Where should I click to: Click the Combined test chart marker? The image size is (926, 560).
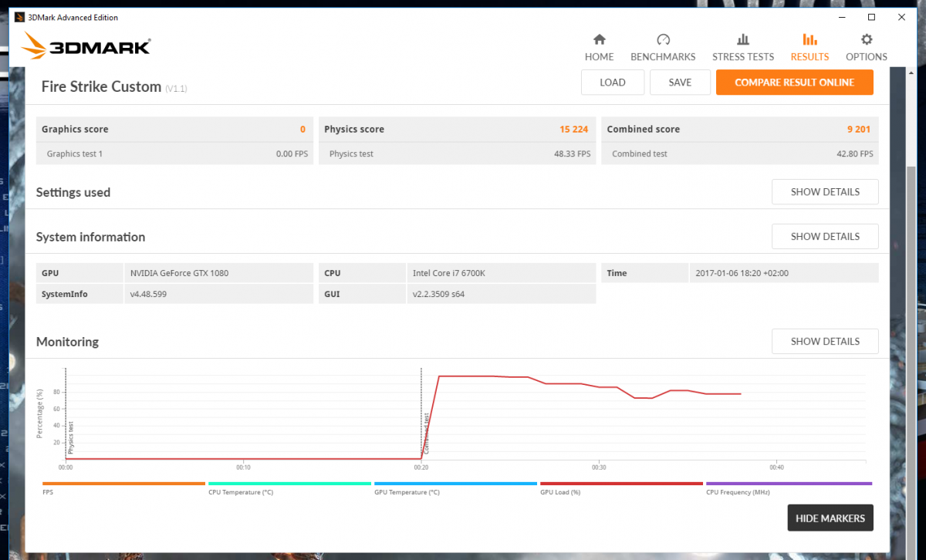[x=425, y=434]
